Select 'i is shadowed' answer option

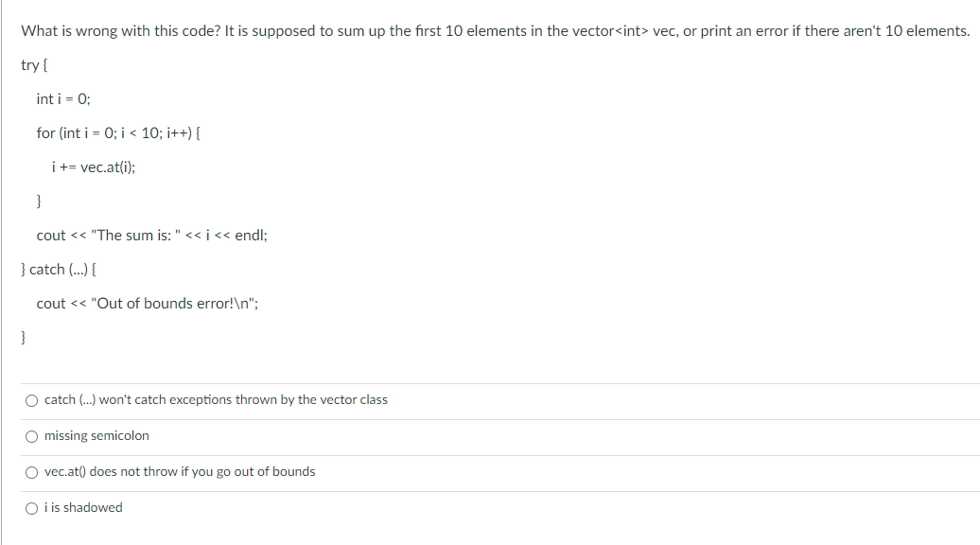point(31,507)
